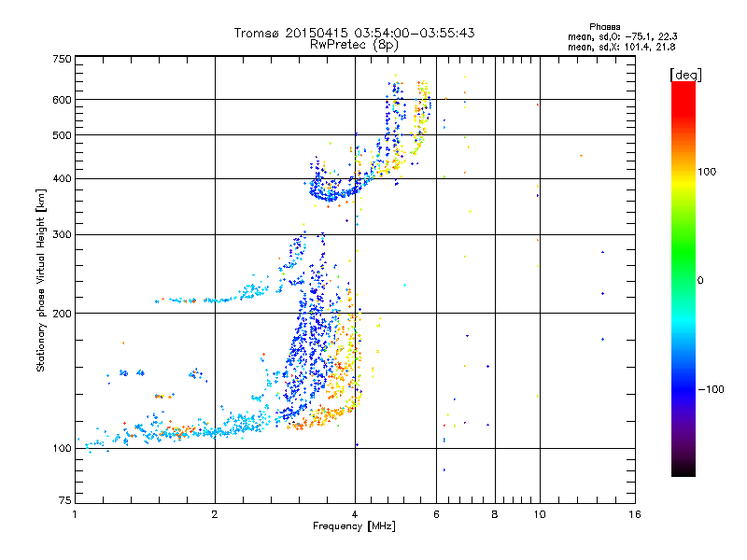Select the 'mean, sd,X: 101.4, 21.8' line
This screenshot has height=560, width=747.
[x=621, y=47]
